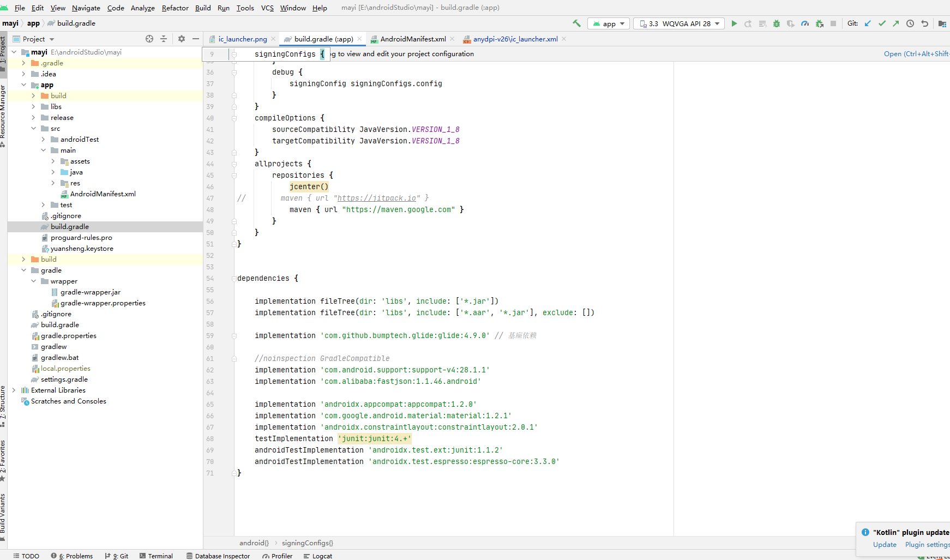The image size is (950, 560).
Task: Click the Make Project hammer icon
Action: [x=576, y=23]
